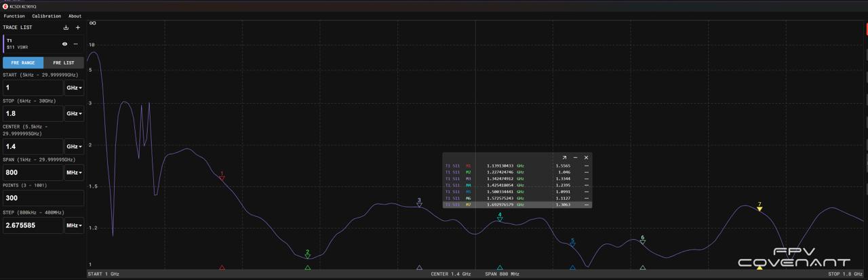Screen dimensions: 868x280
Task: Select marker M1 frequency 1.139130433
Action: pyautogui.click(x=500, y=165)
